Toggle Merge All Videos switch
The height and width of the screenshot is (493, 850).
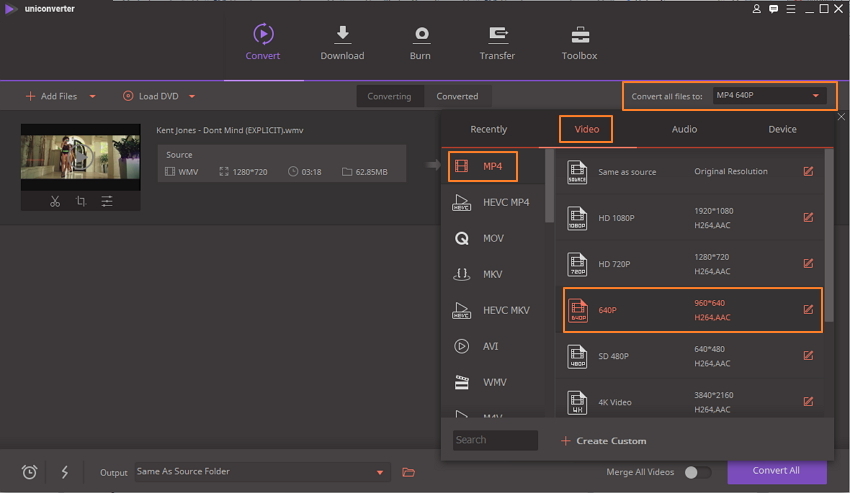697,472
